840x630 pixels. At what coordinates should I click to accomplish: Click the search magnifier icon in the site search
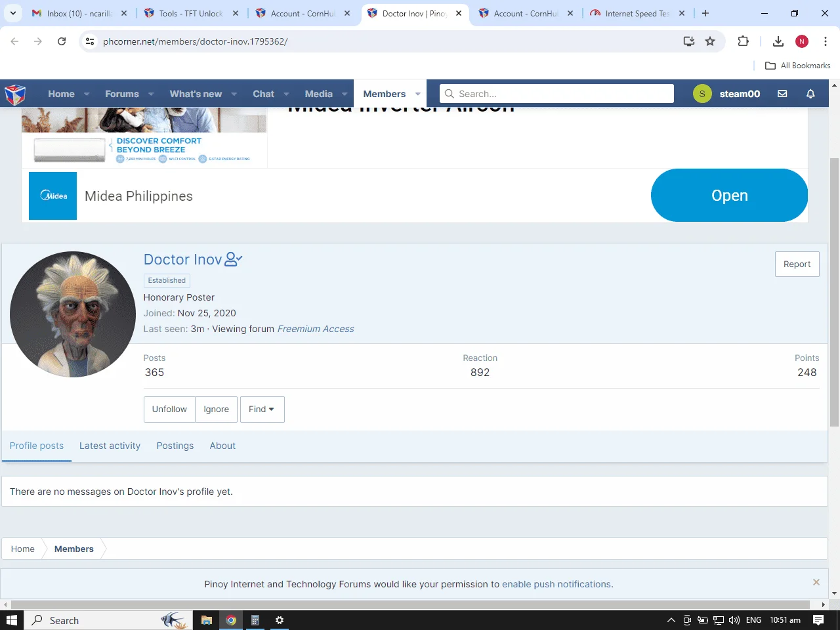450,94
